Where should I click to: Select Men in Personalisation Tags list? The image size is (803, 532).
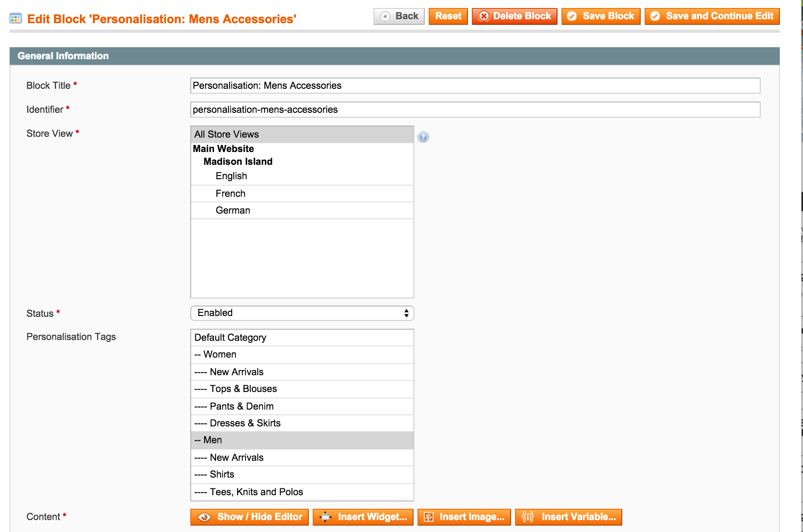(302, 440)
